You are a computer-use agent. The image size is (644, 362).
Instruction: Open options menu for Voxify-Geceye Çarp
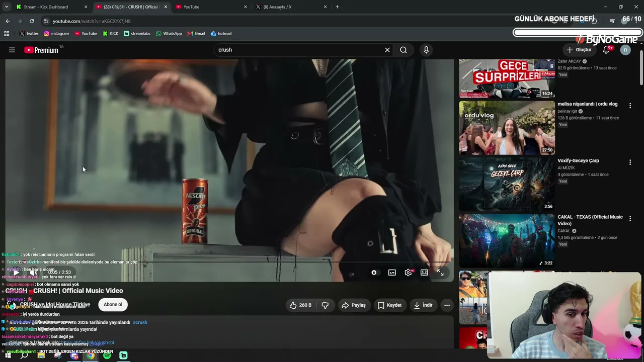[630, 162]
